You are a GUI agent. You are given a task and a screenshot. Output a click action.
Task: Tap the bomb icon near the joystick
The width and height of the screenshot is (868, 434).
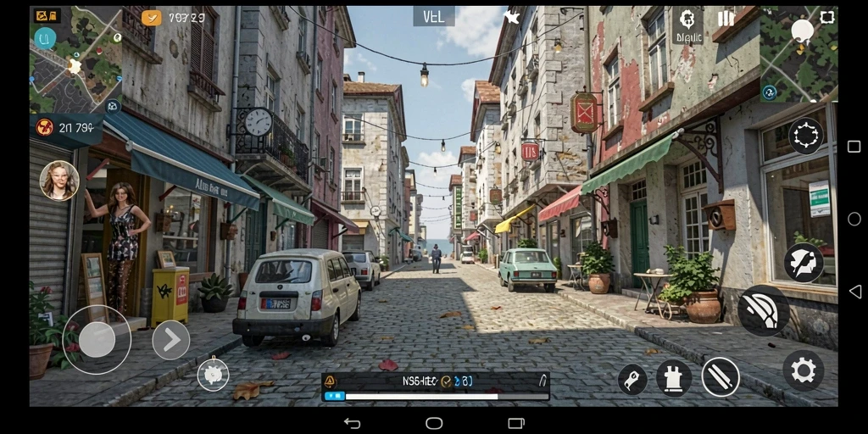tap(213, 375)
